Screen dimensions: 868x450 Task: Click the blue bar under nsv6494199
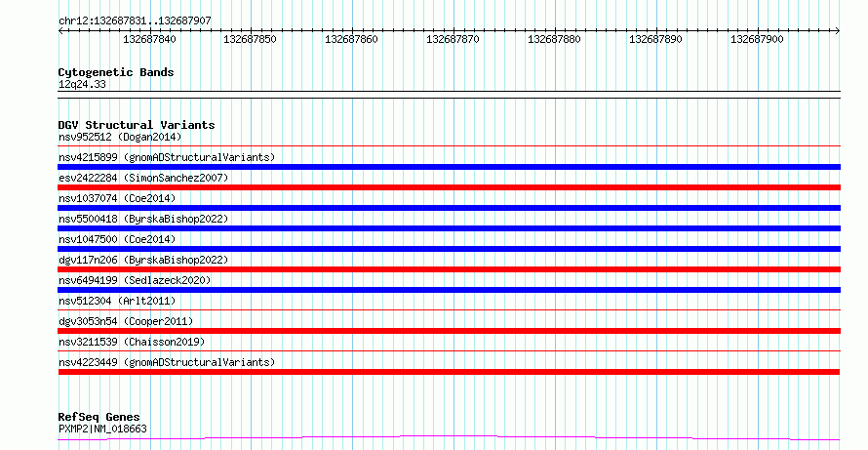coord(449,290)
